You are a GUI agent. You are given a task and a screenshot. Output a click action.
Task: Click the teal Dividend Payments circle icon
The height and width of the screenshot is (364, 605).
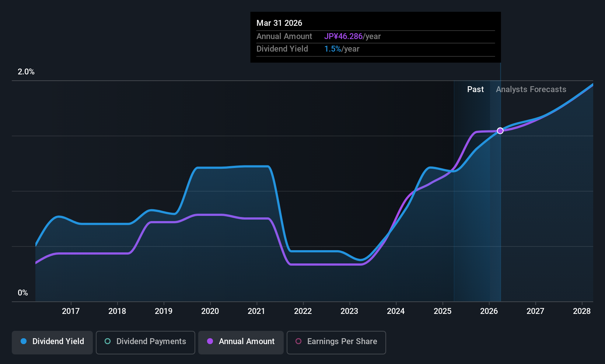(x=108, y=341)
